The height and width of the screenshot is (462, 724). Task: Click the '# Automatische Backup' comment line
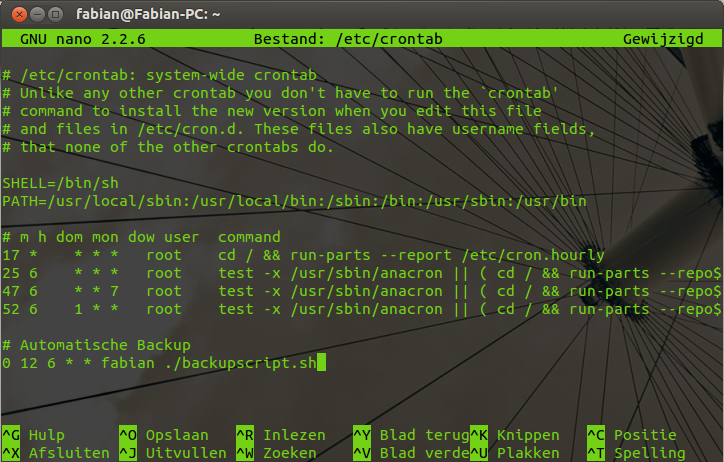tap(97, 345)
